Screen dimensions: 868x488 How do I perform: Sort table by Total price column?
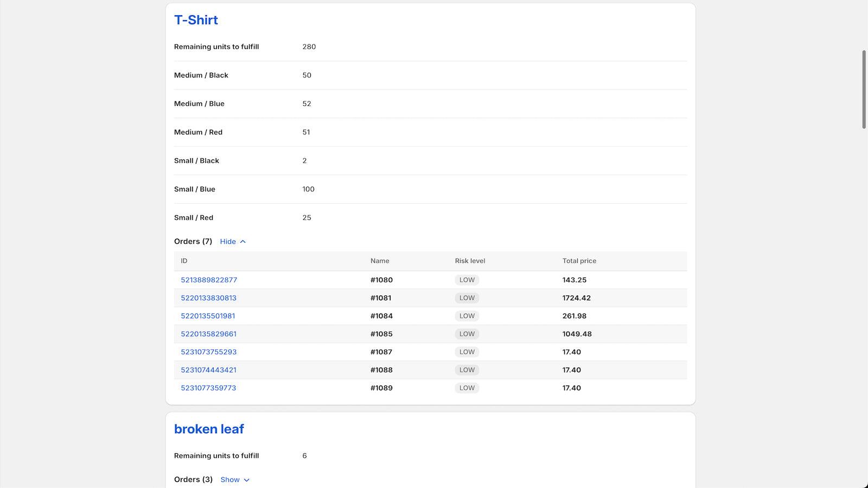click(x=579, y=261)
